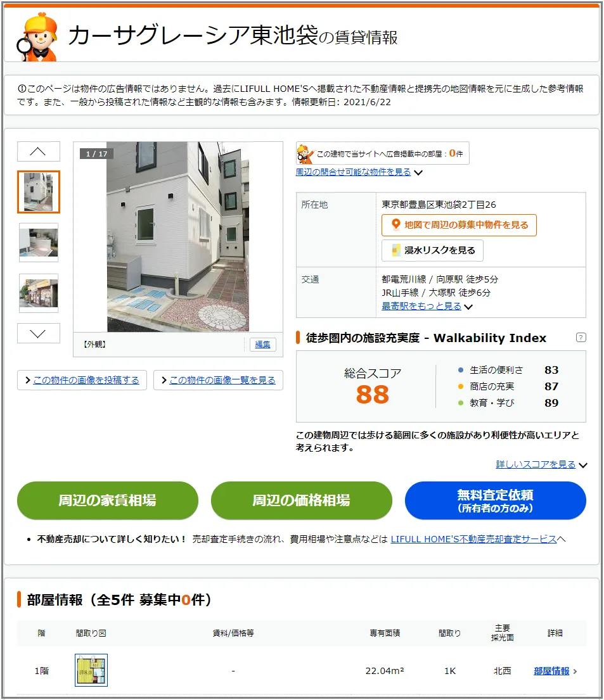
Task: Show the next thumbnails with the down arrow
Action: 39,333
